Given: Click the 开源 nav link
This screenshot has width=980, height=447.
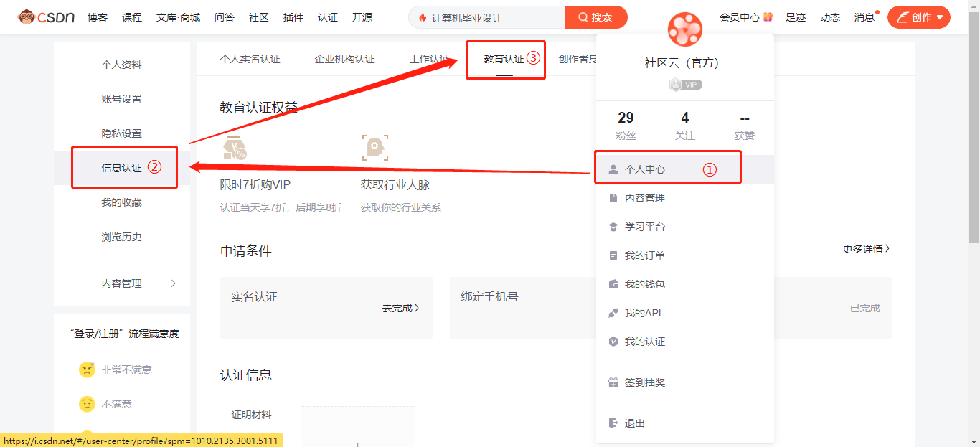Looking at the screenshot, I should tap(362, 17).
